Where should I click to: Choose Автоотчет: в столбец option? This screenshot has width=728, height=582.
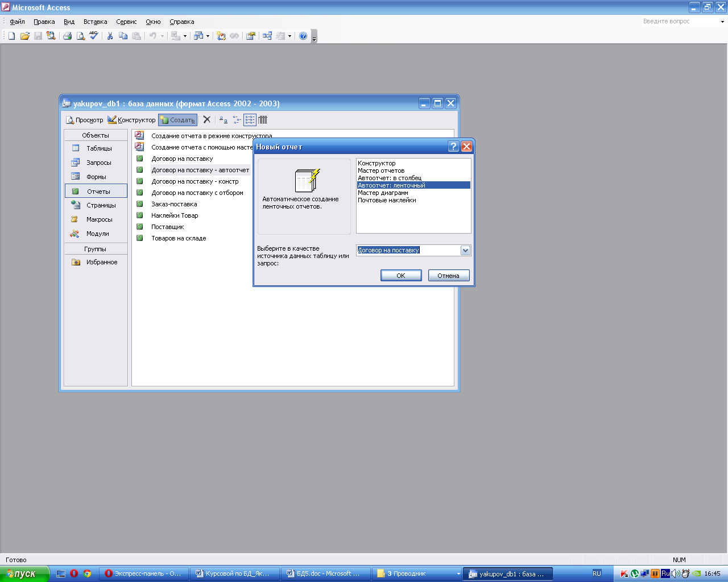[413, 178]
